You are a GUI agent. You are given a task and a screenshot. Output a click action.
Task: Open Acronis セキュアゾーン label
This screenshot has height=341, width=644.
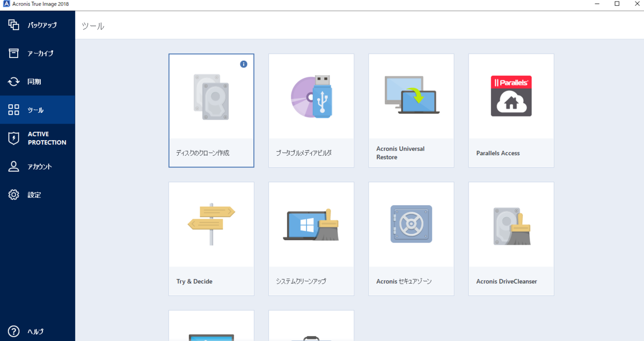coord(404,281)
